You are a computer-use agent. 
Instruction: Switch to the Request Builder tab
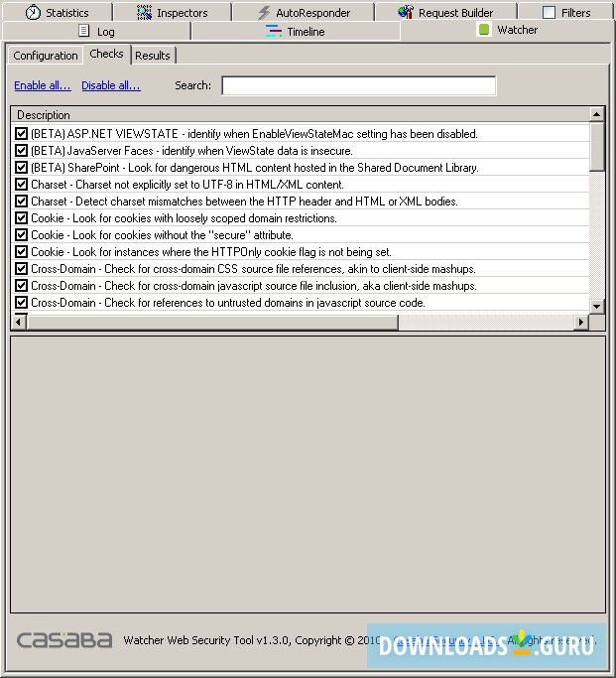point(445,13)
